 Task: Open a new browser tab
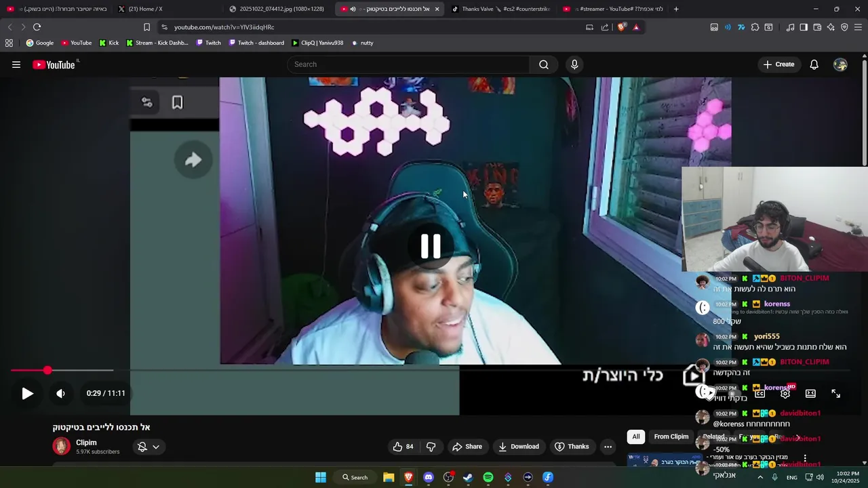pyautogui.click(x=676, y=9)
